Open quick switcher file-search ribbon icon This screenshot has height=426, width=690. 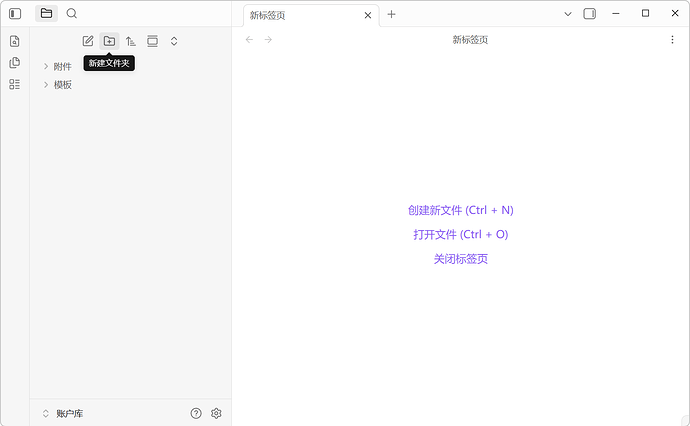(x=15, y=41)
